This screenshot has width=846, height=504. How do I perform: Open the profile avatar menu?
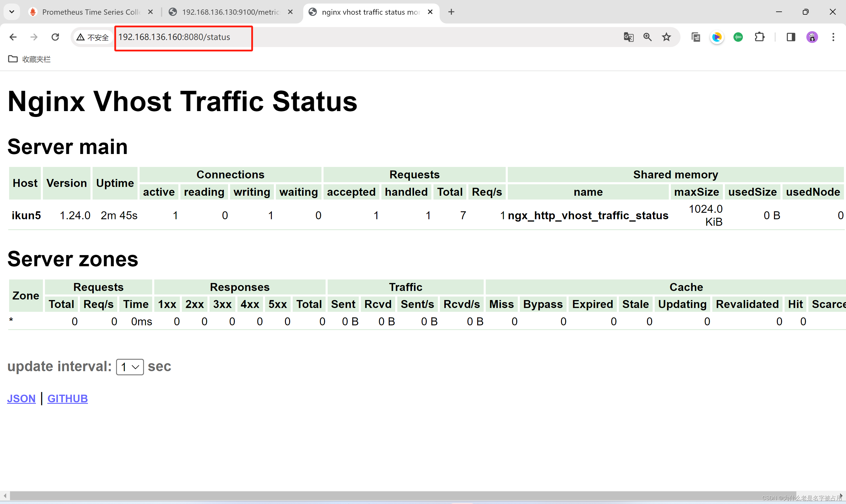pos(812,37)
